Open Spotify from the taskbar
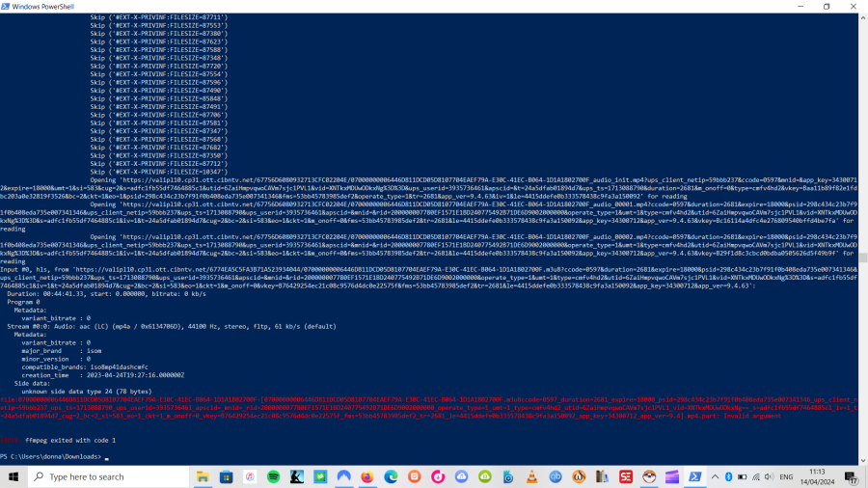 (x=274, y=476)
